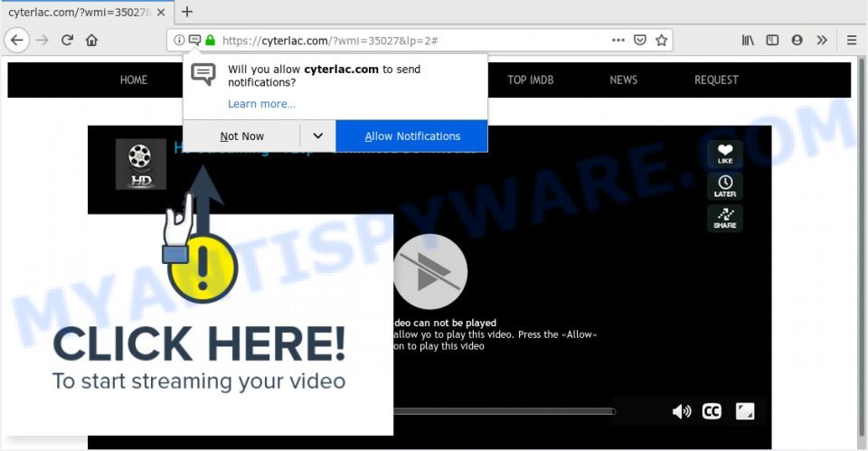The width and height of the screenshot is (868, 451).
Task: Open a new browser tab
Action: pyautogui.click(x=187, y=12)
